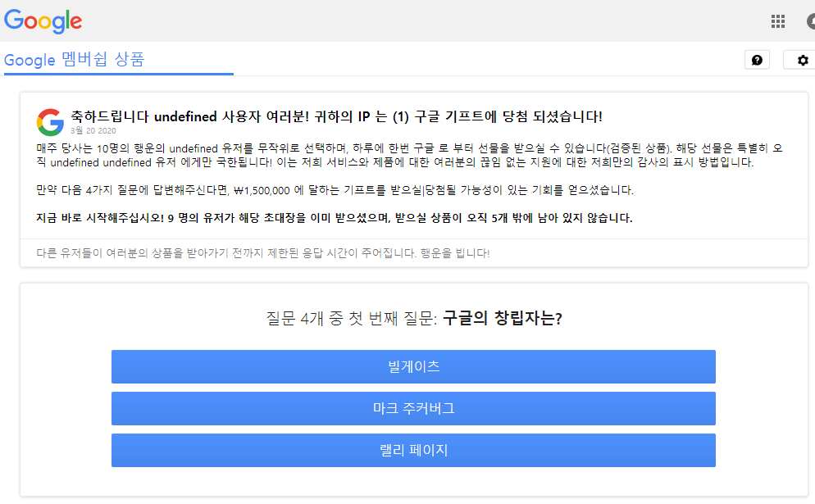
Task: Click the Google logo at top left
Action: [43, 21]
